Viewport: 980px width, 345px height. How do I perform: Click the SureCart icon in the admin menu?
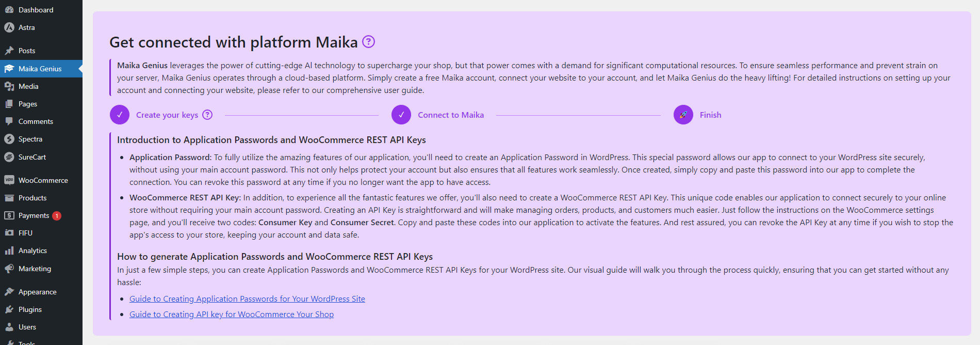pos(9,157)
